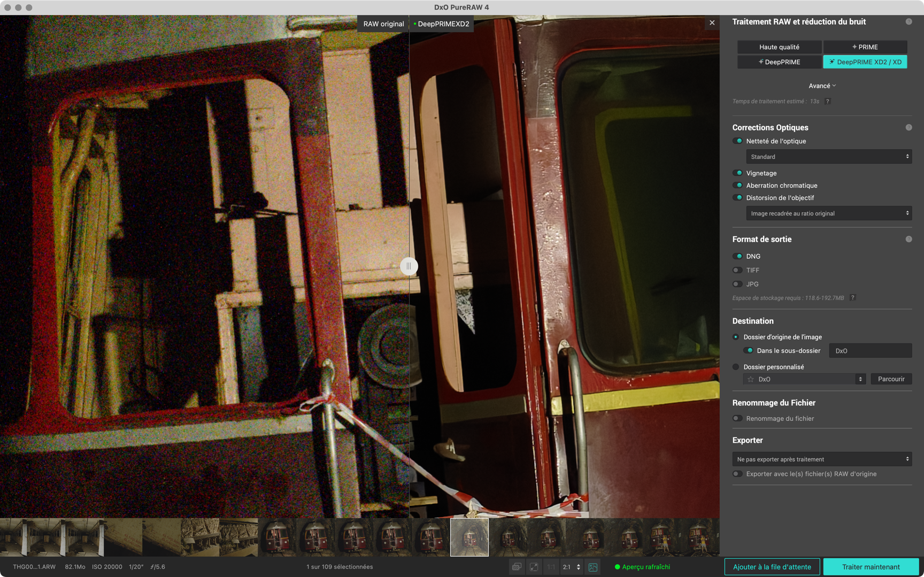Select the DeepPRIME processing mode

click(779, 62)
